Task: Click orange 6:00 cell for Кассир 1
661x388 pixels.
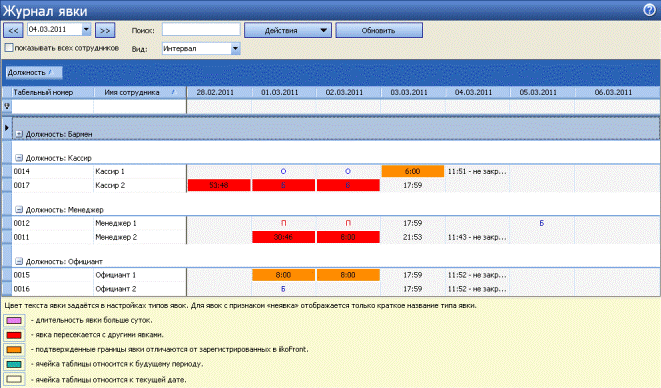Action: tap(413, 171)
